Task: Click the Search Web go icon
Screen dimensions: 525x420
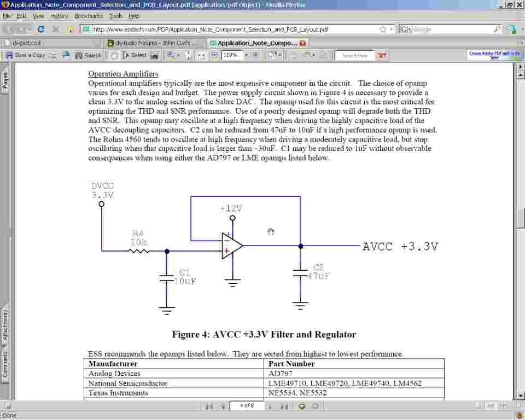Action: coord(381,55)
